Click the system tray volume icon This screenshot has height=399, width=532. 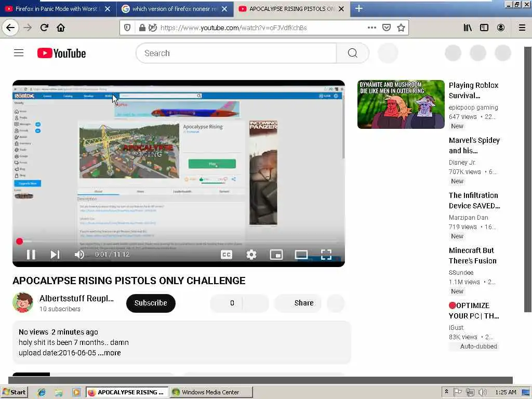(483, 392)
